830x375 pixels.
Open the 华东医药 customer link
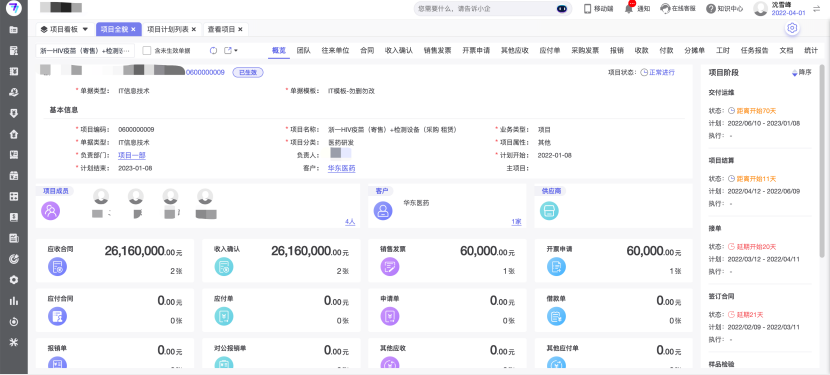[341, 168]
